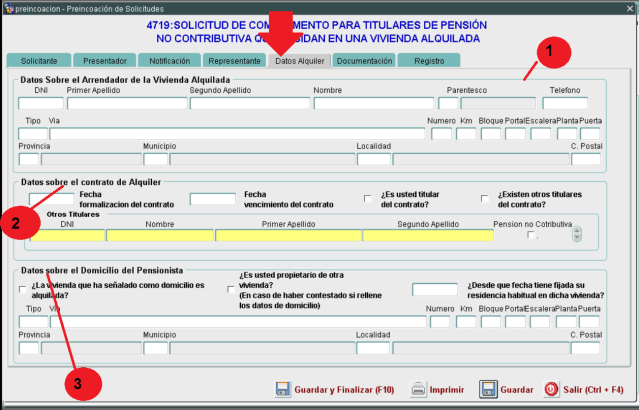Viewport: 639px width, 410px height.
Task: Click the Arrendador Primer Apellido field
Action: [x=127, y=103]
